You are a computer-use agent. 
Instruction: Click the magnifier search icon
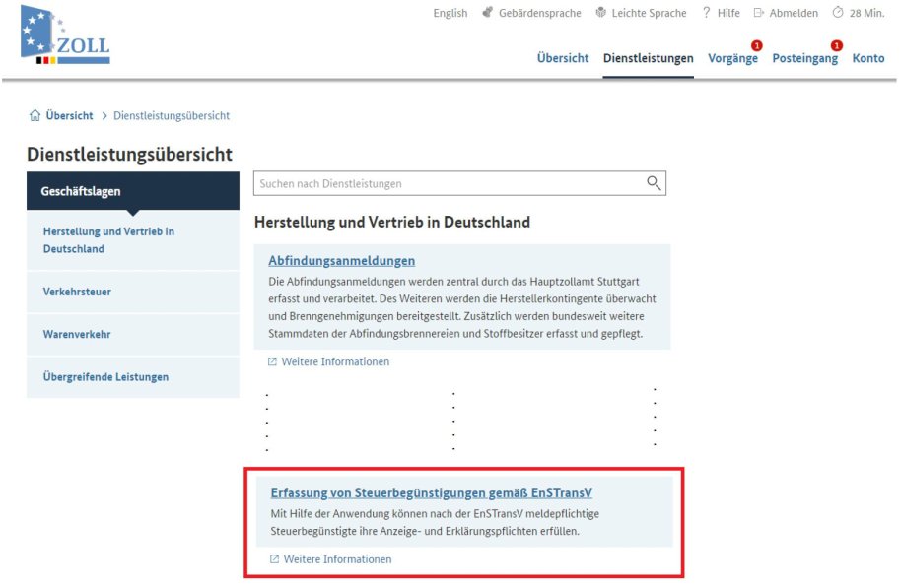(653, 183)
